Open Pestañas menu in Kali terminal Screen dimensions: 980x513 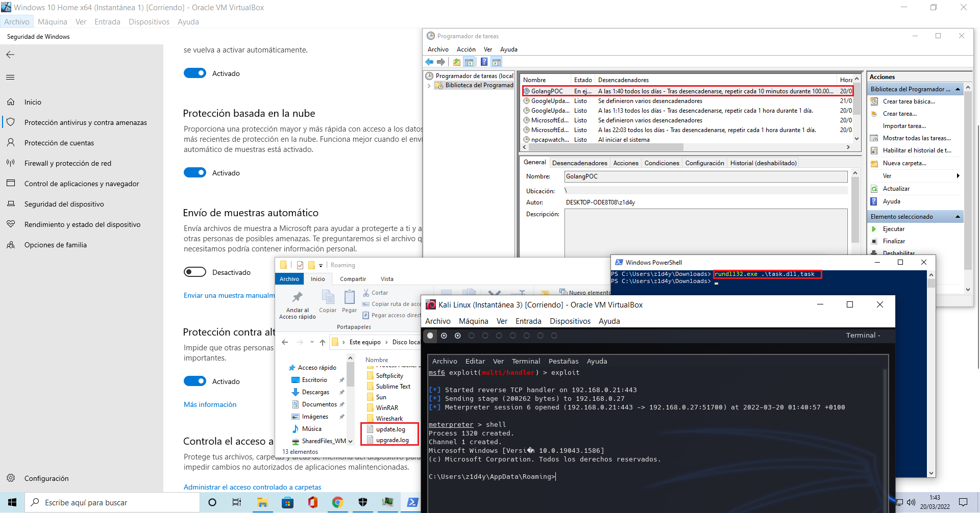(563, 361)
